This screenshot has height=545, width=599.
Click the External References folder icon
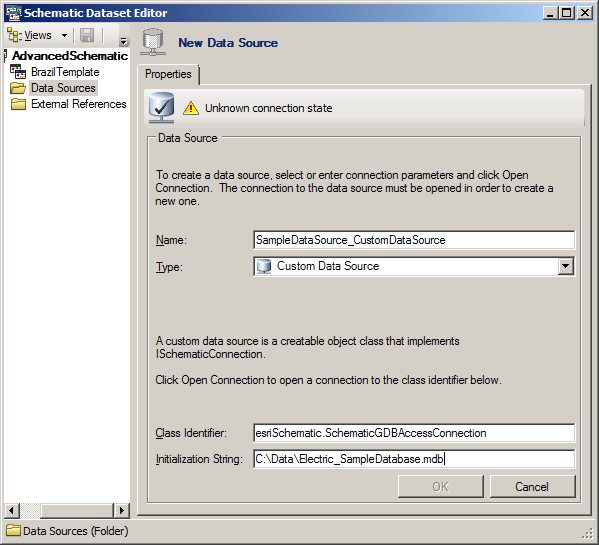18,104
